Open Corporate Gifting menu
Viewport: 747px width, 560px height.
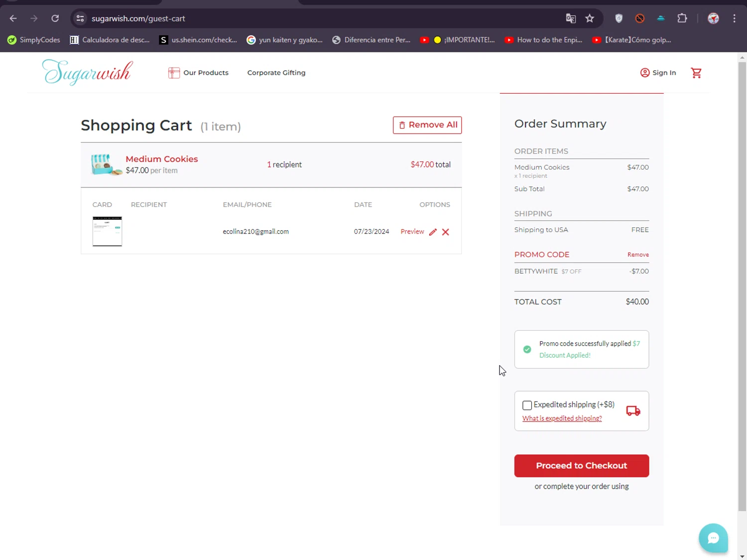pyautogui.click(x=276, y=73)
